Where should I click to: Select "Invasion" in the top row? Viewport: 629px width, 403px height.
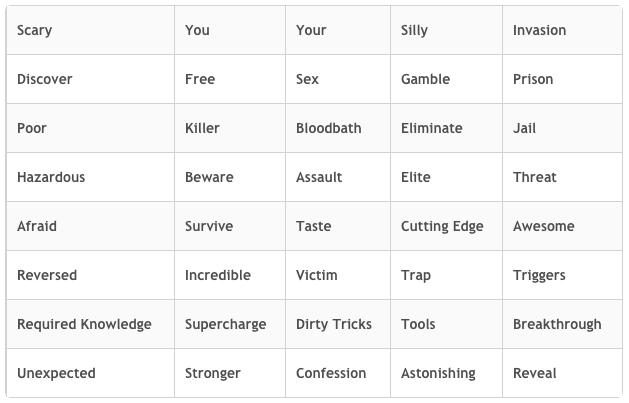point(539,30)
